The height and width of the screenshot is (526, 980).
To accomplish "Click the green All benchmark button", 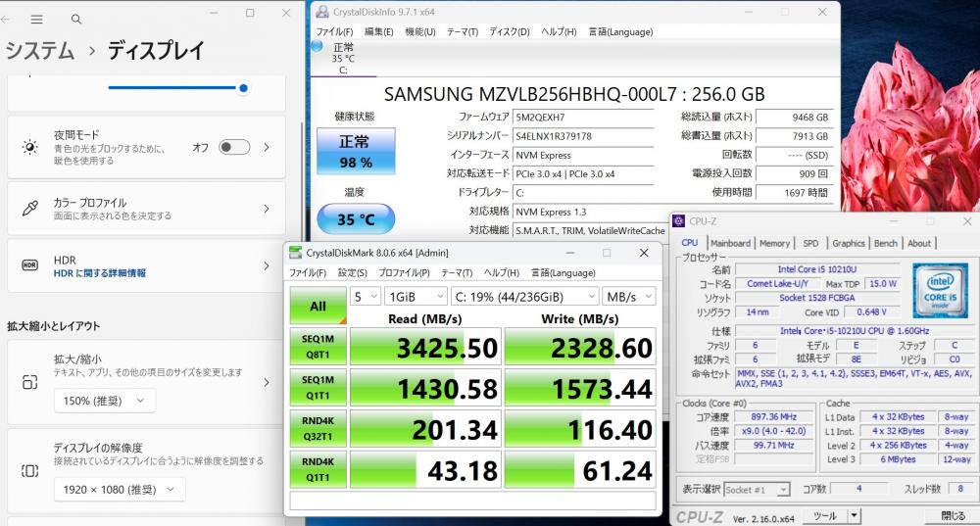I will pyautogui.click(x=318, y=306).
